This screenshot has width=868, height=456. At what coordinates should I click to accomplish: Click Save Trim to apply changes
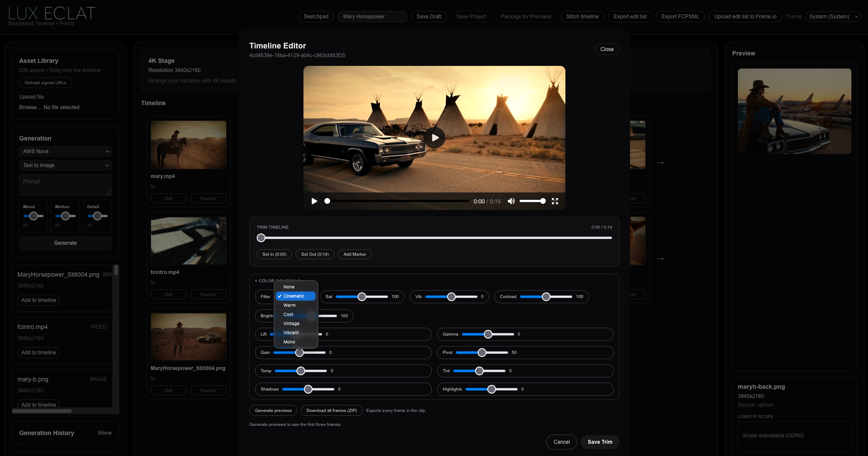(599, 442)
